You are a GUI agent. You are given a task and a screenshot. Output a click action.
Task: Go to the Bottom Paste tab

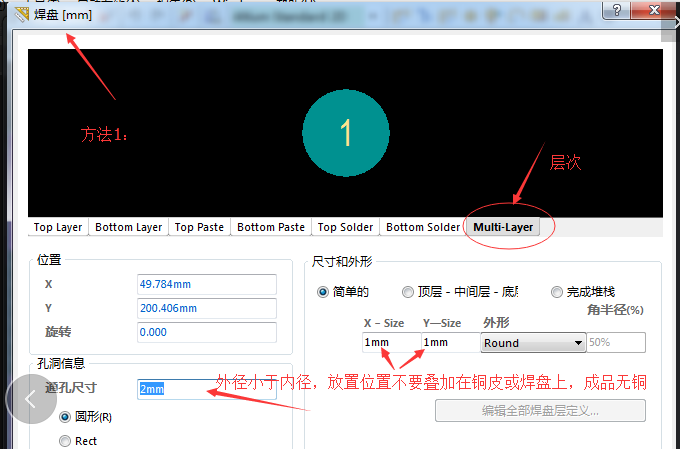[271, 227]
